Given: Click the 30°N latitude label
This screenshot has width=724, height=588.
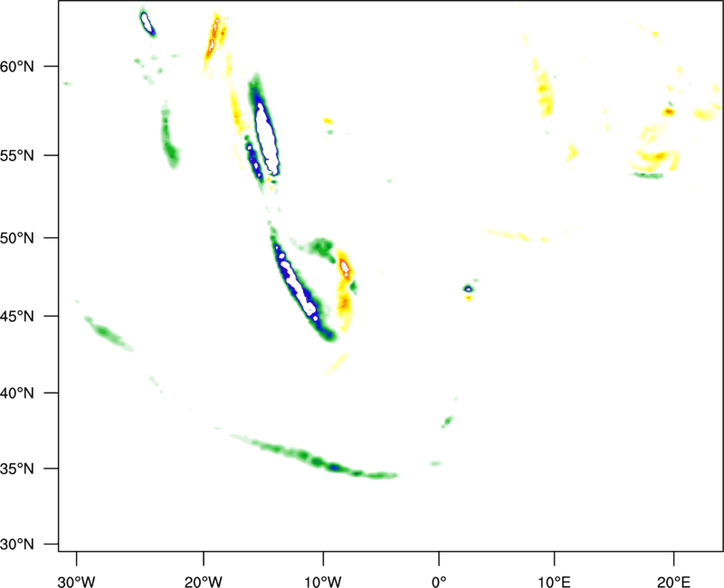Looking at the screenshot, I should coord(17,545).
